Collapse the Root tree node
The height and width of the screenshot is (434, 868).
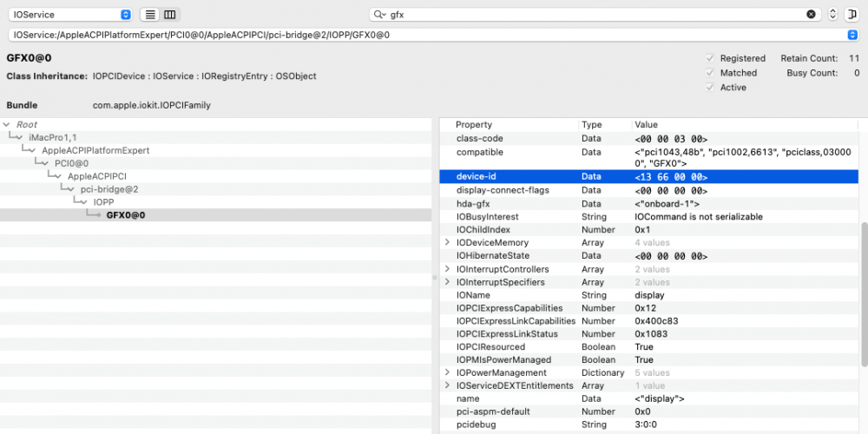coord(7,125)
